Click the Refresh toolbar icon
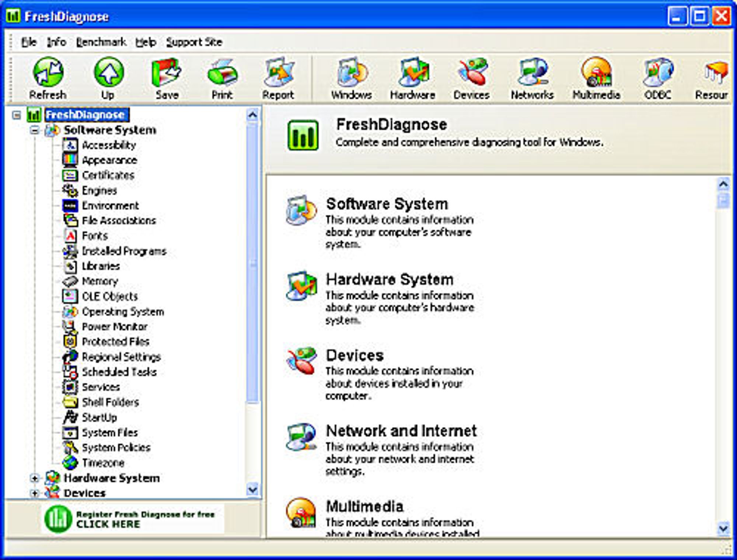737x560 pixels. 48,73
